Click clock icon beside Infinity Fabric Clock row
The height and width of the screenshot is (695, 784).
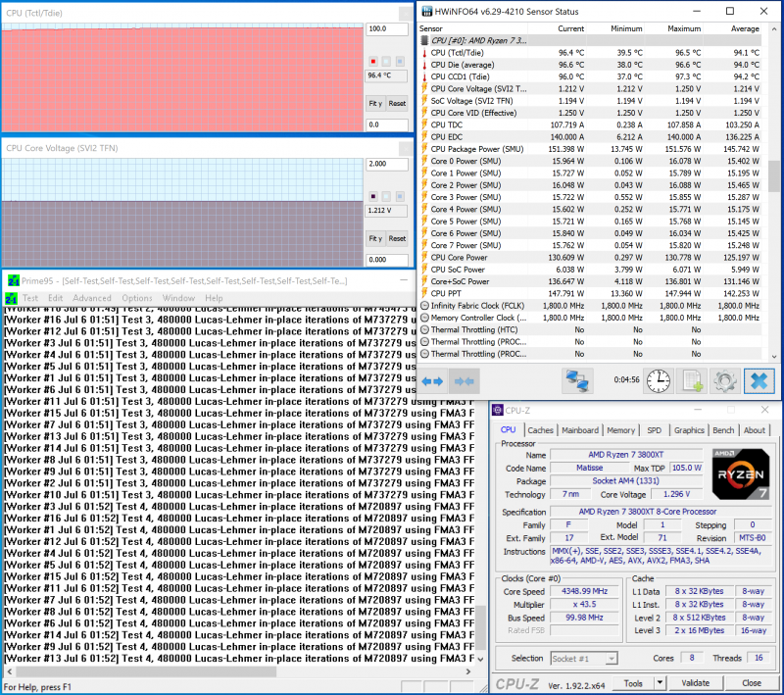[x=424, y=306]
